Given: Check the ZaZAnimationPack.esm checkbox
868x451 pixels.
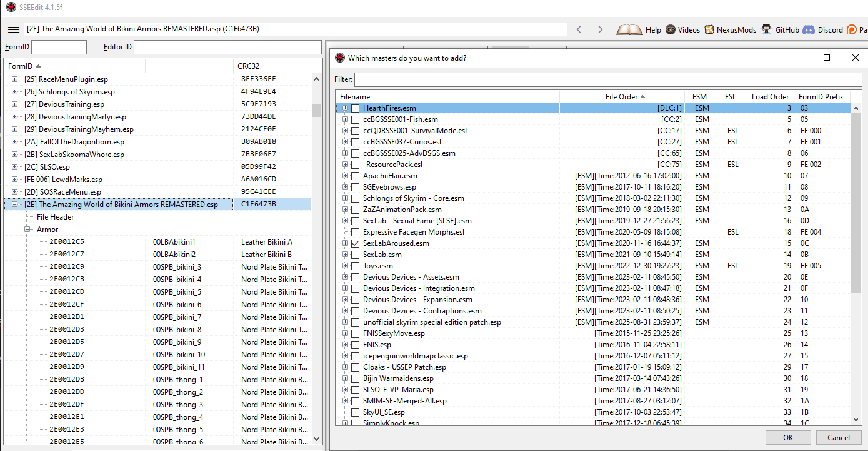Looking at the screenshot, I should coord(355,210).
